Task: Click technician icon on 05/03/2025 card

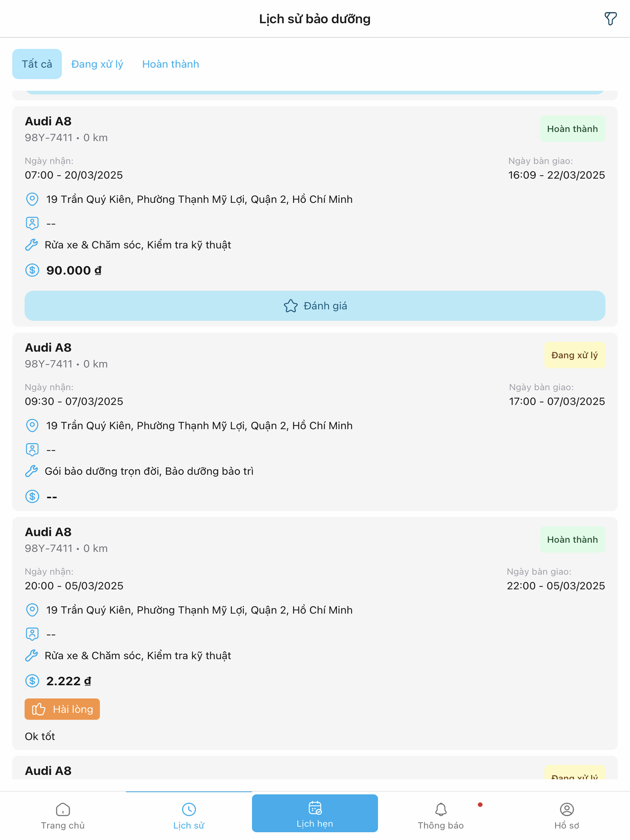Action: tap(32, 634)
